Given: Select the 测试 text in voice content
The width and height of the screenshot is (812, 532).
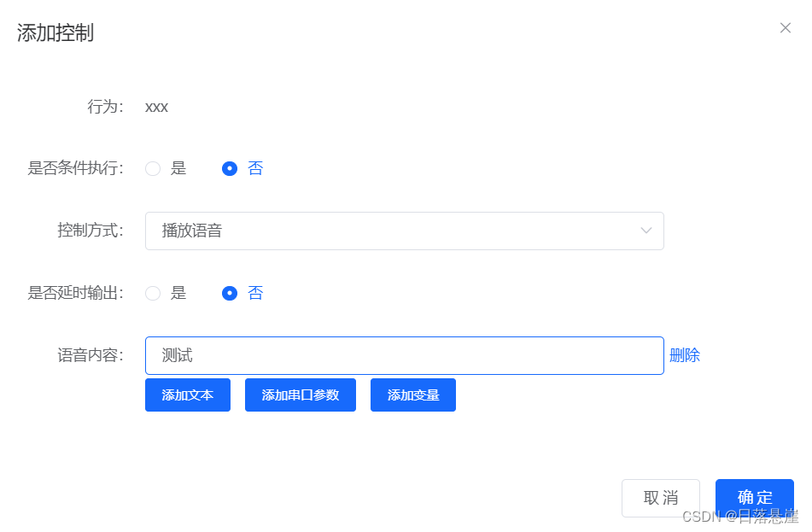Looking at the screenshot, I should click(175, 355).
